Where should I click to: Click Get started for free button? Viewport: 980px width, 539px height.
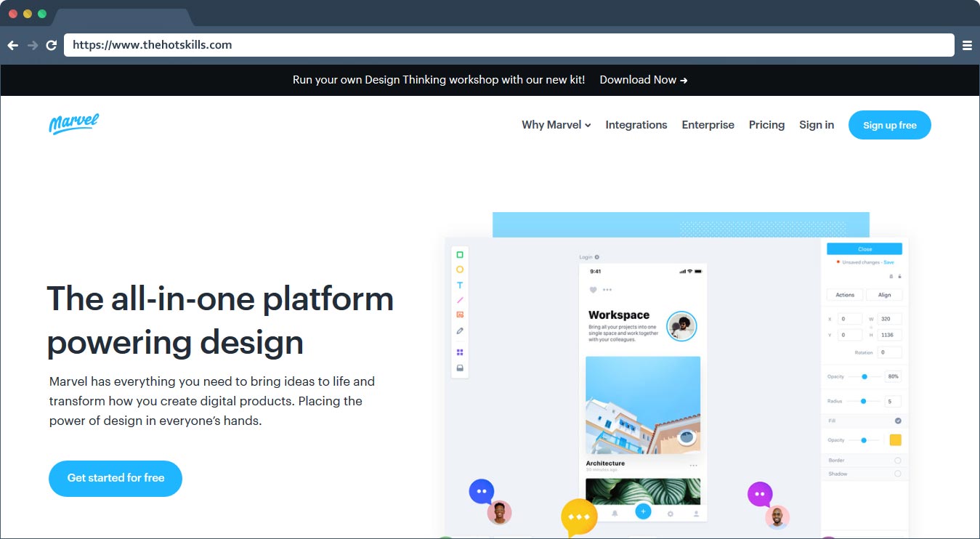(x=116, y=478)
